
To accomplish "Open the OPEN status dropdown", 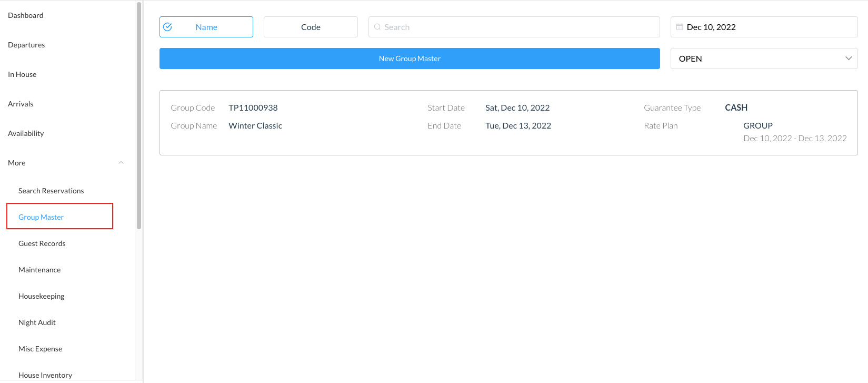I will point(763,58).
